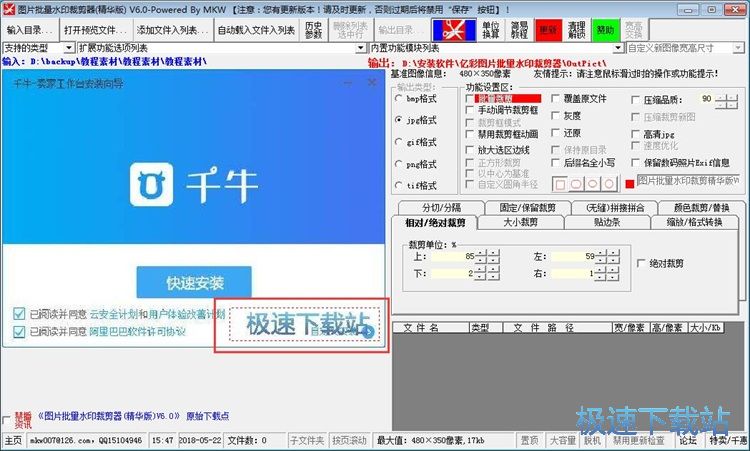Click the 输入目录 input directory button
750x451 pixels.
pyautogui.click(x=30, y=30)
